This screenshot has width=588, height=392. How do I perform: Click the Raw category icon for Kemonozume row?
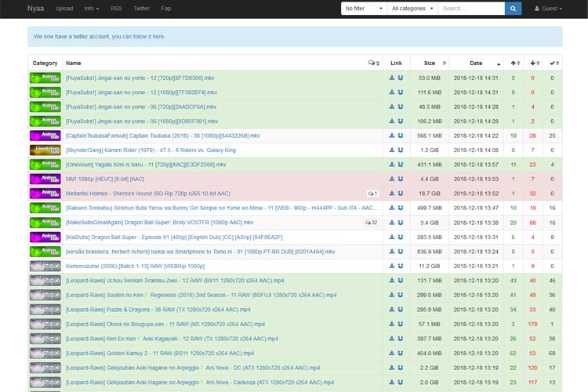coord(45,266)
